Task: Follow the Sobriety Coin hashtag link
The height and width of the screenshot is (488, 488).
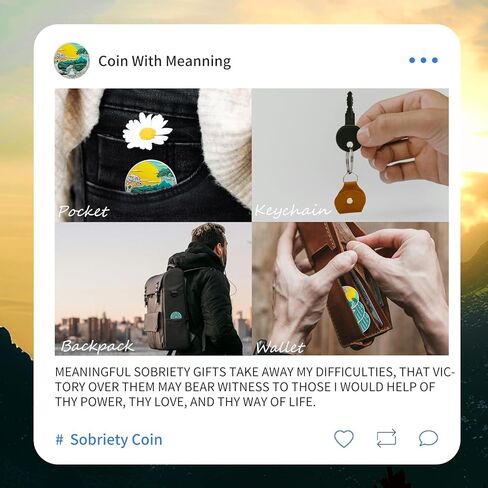Action: pos(116,440)
